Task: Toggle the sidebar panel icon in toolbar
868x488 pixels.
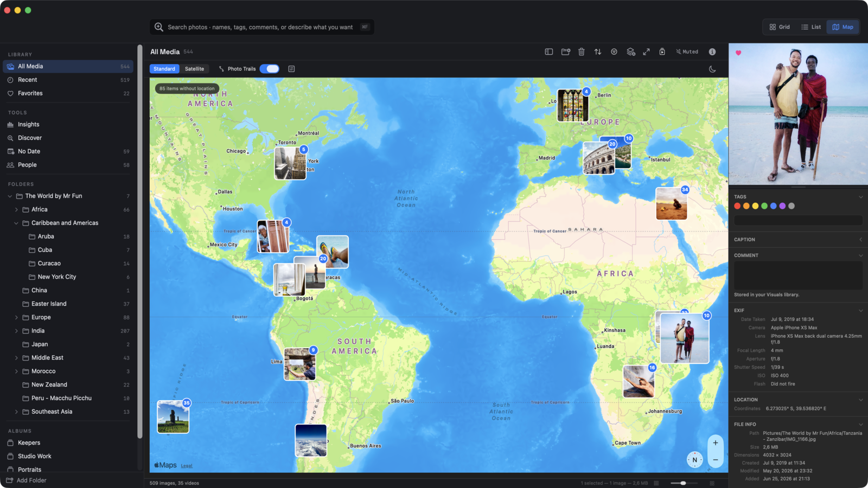Action: tap(549, 52)
